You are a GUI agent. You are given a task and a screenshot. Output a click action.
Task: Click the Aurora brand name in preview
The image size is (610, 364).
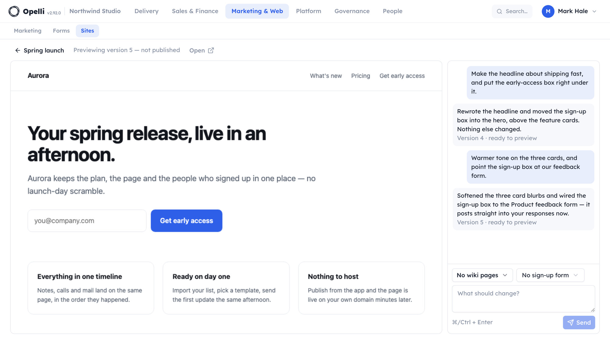pyautogui.click(x=38, y=76)
